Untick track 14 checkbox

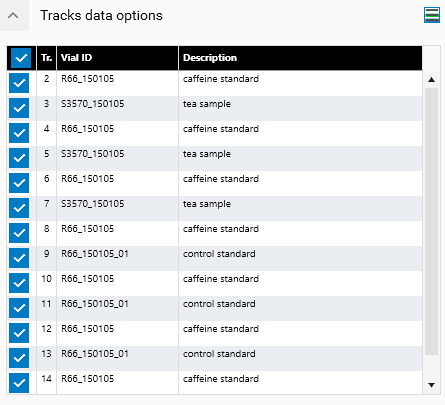[x=19, y=383]
